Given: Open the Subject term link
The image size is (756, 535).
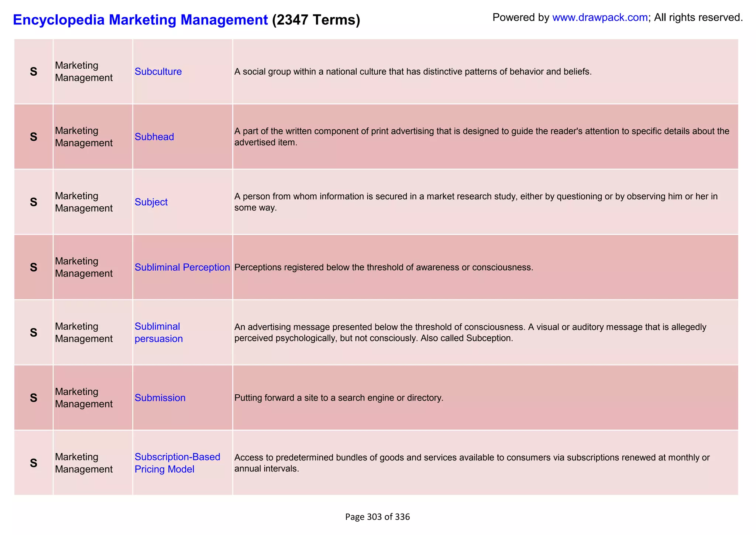Looking at the screenshot, I should click(x=151, y=202).
